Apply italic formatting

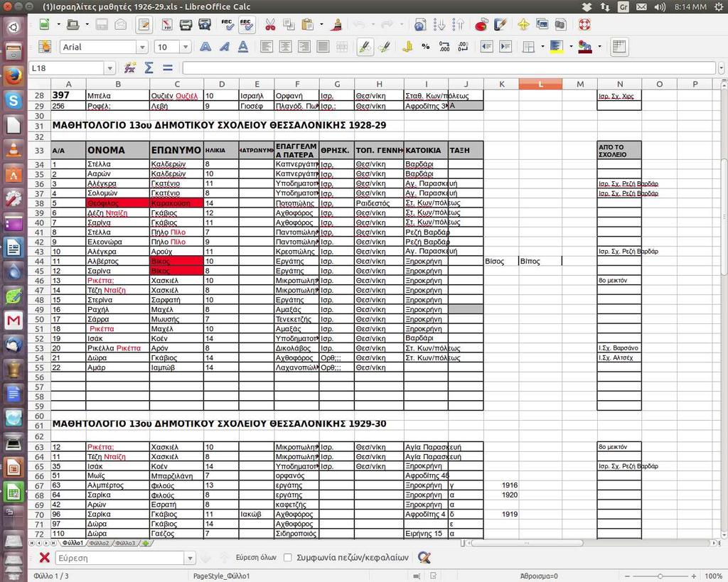point(224,46)
